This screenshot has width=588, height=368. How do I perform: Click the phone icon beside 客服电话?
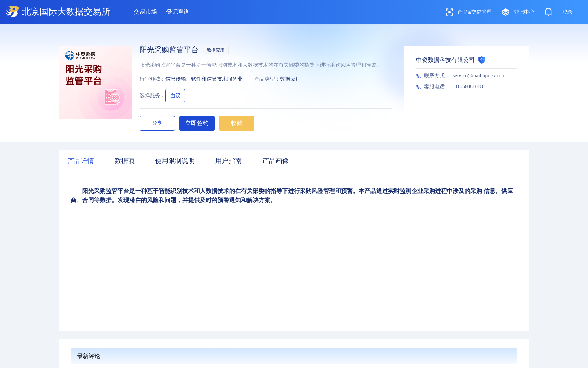(x=419, y=87)
